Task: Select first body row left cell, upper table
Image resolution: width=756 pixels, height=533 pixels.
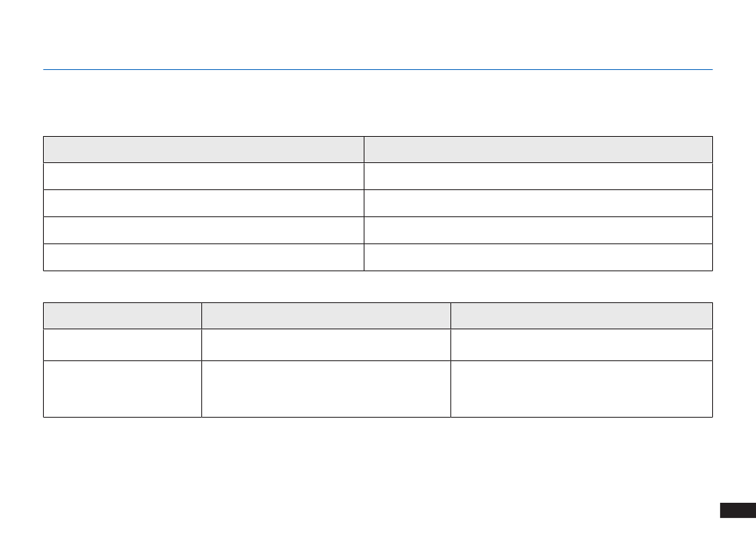Action: [x=204, y=176]
